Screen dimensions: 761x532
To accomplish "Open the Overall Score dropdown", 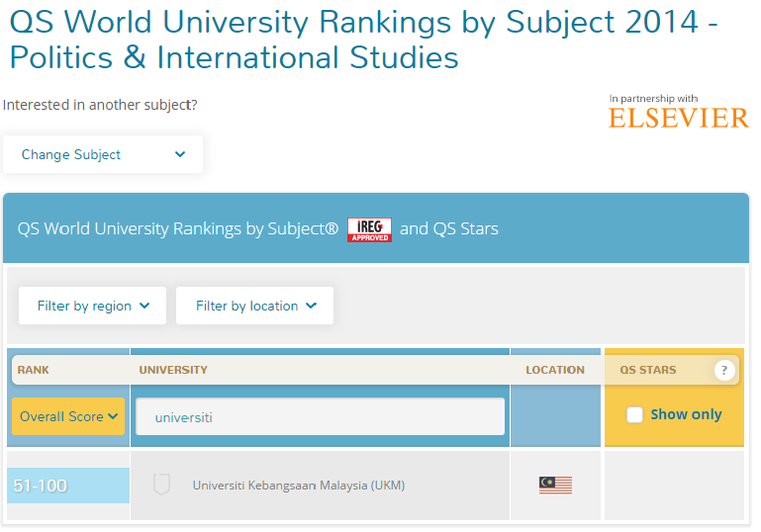I will [x=68, y=416].
